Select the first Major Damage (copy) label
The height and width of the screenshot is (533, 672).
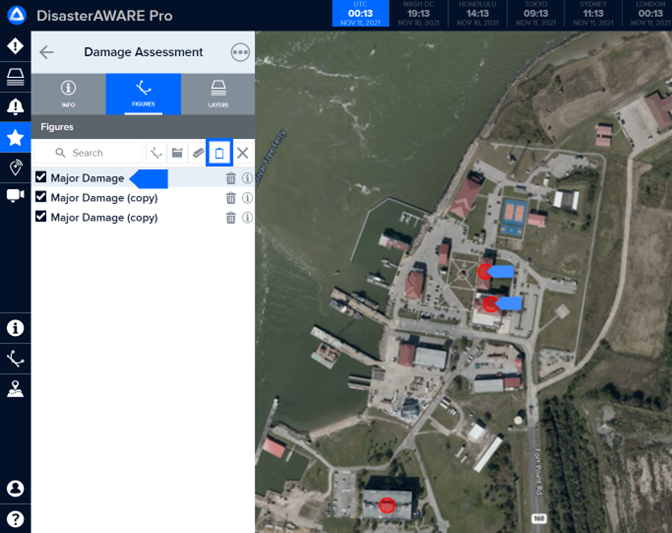[x=104, y=198]
